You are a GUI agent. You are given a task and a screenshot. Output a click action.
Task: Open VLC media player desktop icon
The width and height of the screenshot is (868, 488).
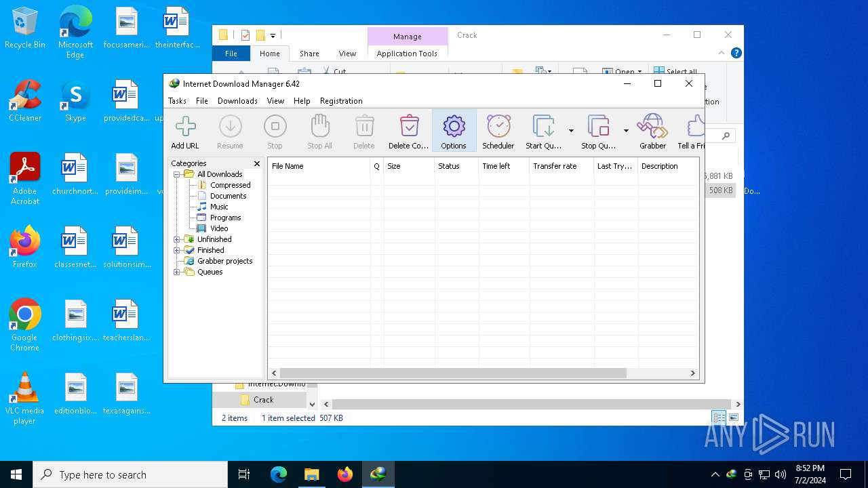[x=25, y=399]
